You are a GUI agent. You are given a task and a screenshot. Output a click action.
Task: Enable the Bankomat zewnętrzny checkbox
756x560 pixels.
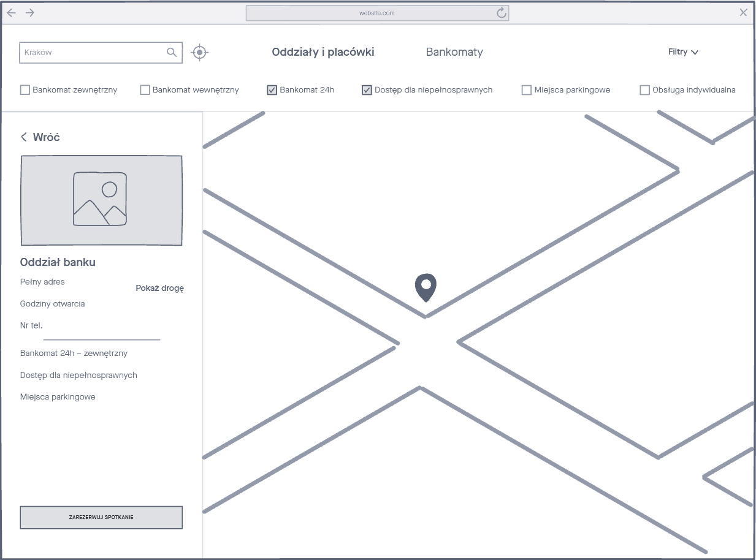[25, 90]
